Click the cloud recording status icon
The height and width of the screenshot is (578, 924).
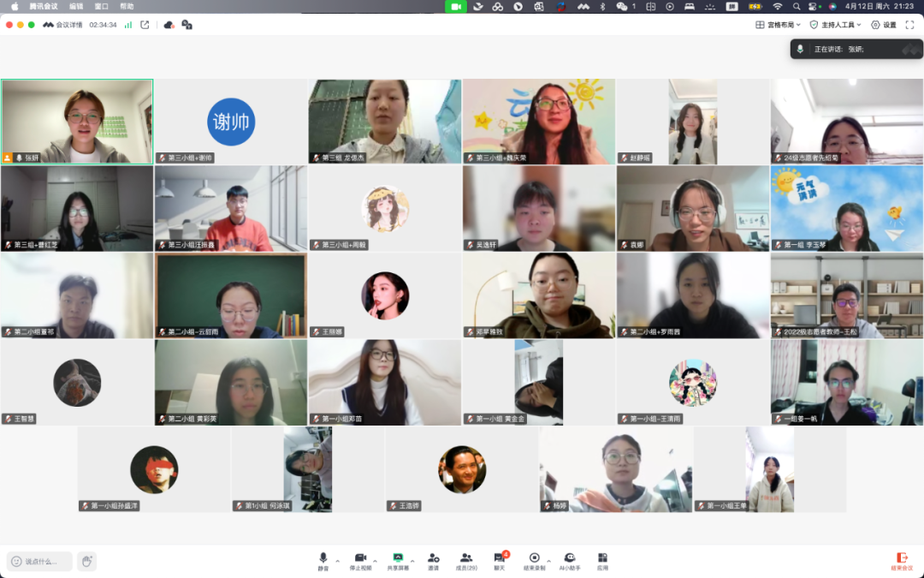pos(169,25)
